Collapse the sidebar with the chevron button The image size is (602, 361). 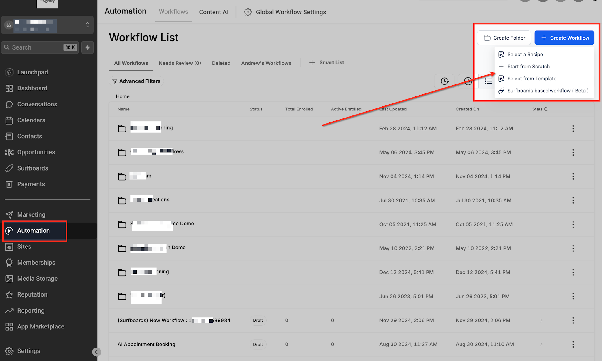click(96, 352)
